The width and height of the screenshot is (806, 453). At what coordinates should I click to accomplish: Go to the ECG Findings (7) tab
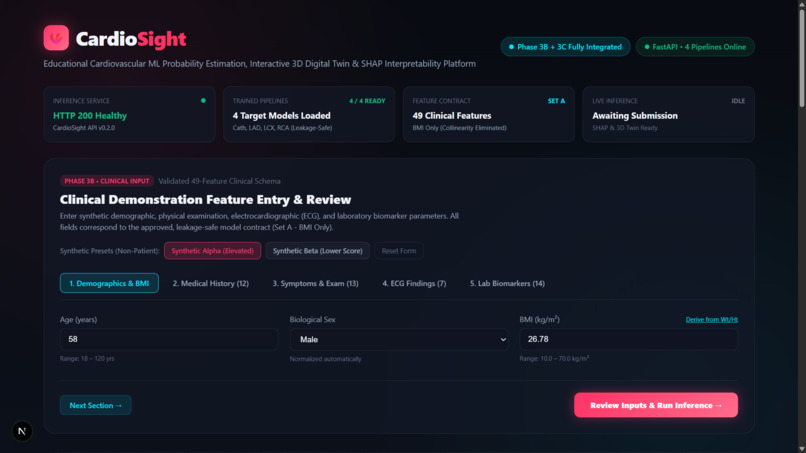414,283
